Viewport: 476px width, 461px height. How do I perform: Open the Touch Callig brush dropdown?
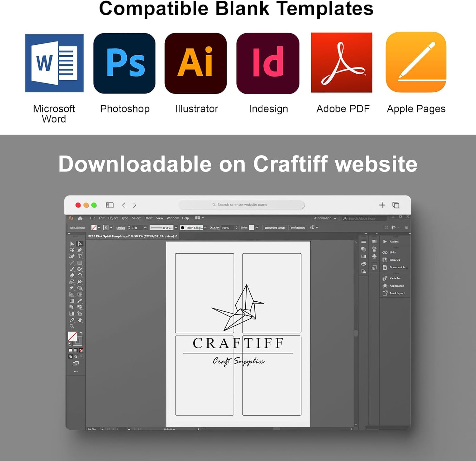205,228
